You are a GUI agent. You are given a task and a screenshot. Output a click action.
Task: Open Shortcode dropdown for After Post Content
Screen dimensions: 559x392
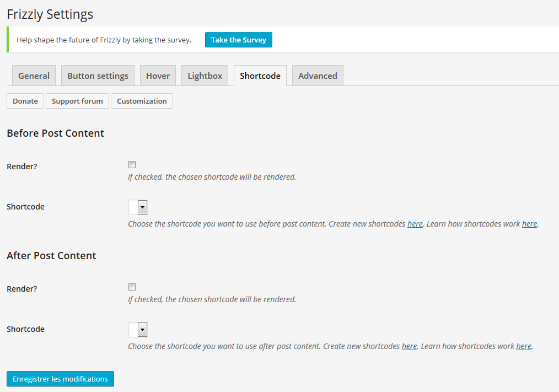138,330
